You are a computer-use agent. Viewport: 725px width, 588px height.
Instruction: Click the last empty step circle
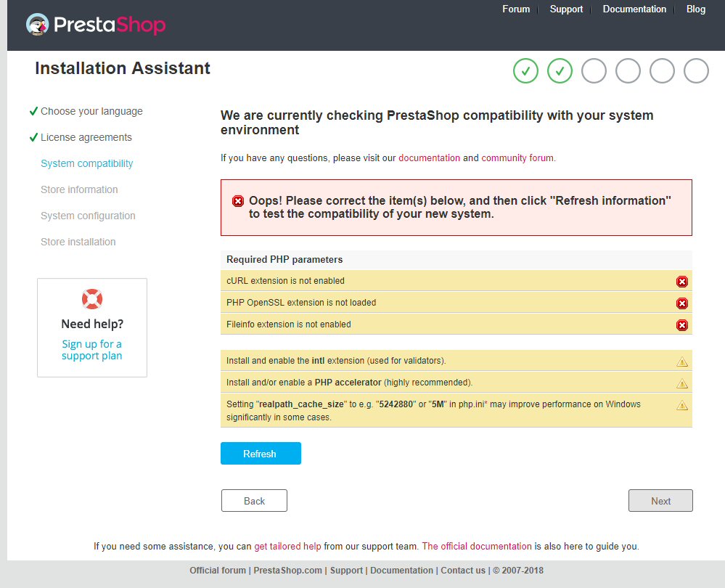coord(697,71)
